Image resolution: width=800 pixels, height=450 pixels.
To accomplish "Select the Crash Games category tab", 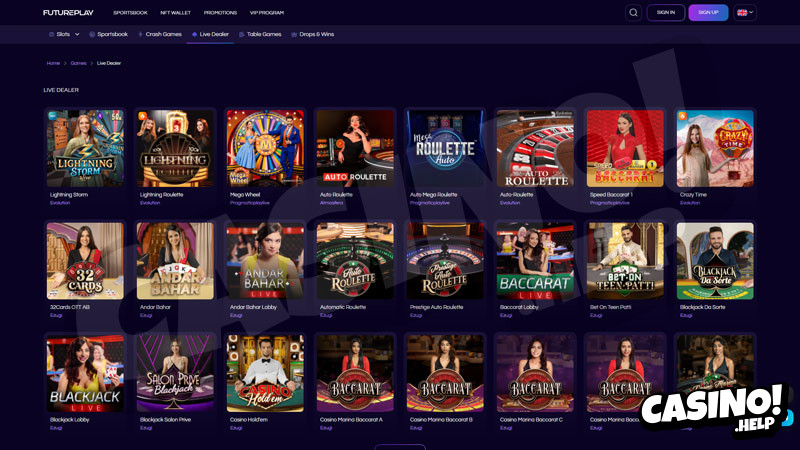I will [x=160, y=34].
